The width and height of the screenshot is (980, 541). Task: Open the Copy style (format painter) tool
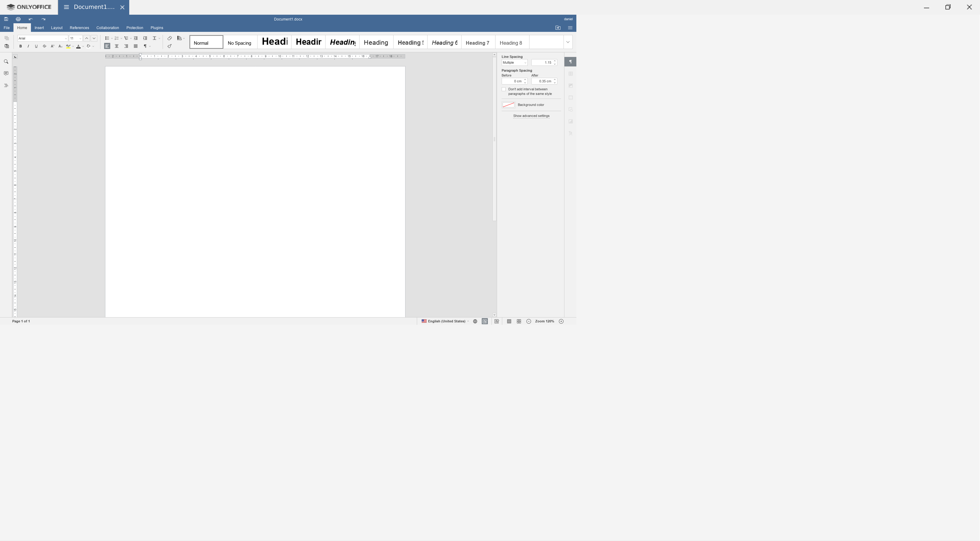(169, 46)
